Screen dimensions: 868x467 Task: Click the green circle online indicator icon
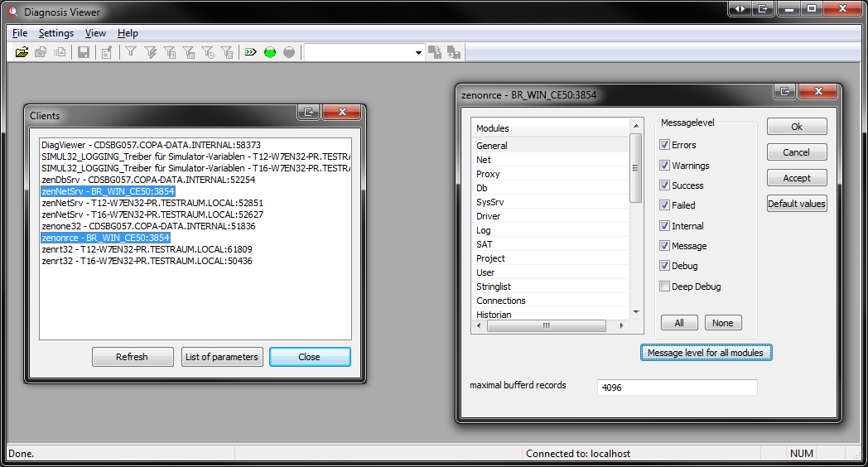tap(270, 52)
